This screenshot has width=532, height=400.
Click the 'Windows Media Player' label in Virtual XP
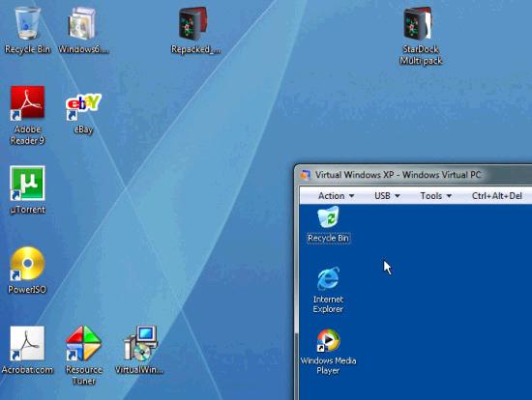click(x=328, y=365)
